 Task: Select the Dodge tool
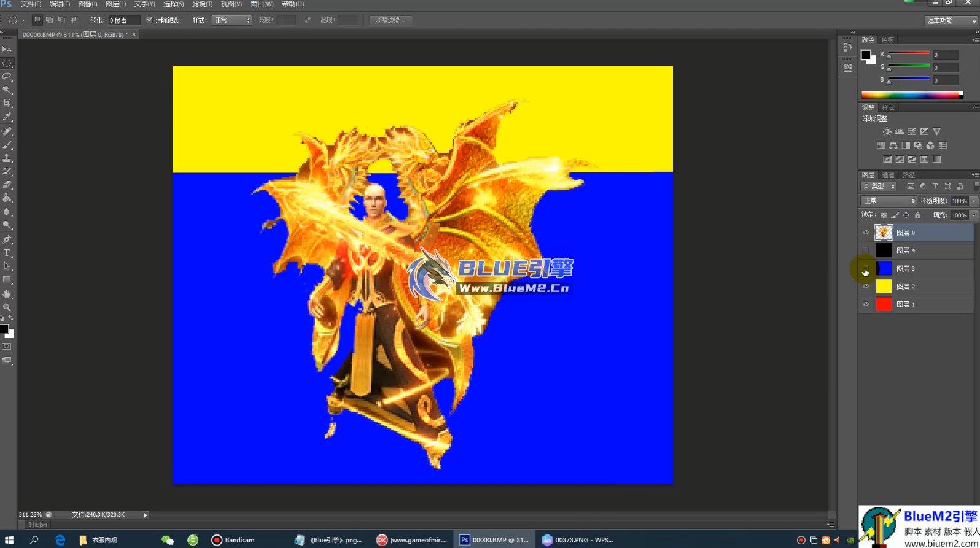tap(7, 225)
